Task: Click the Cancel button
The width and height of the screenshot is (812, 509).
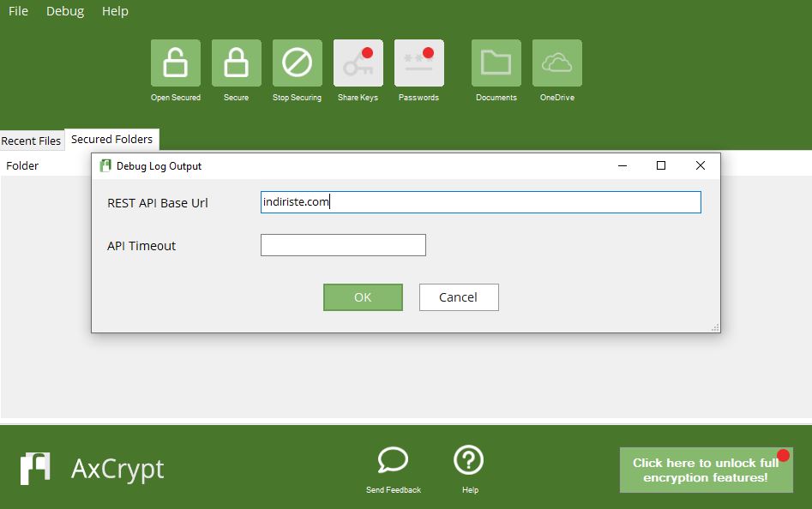Action: [459, 297]
